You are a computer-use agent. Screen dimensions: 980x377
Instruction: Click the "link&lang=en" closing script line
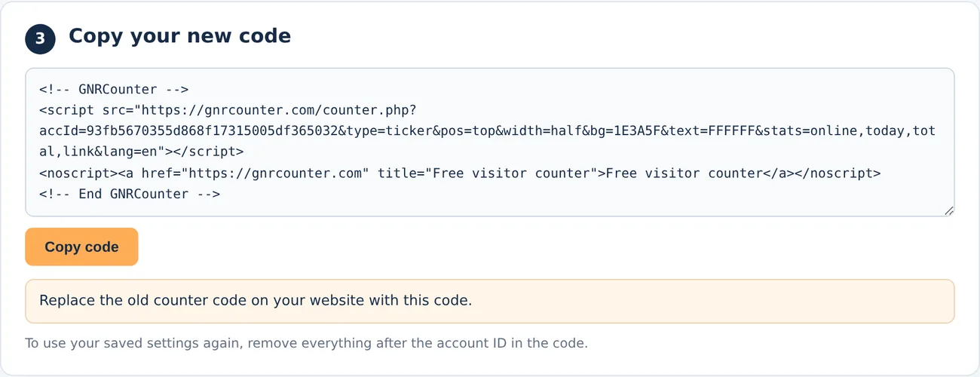[142, 152]
